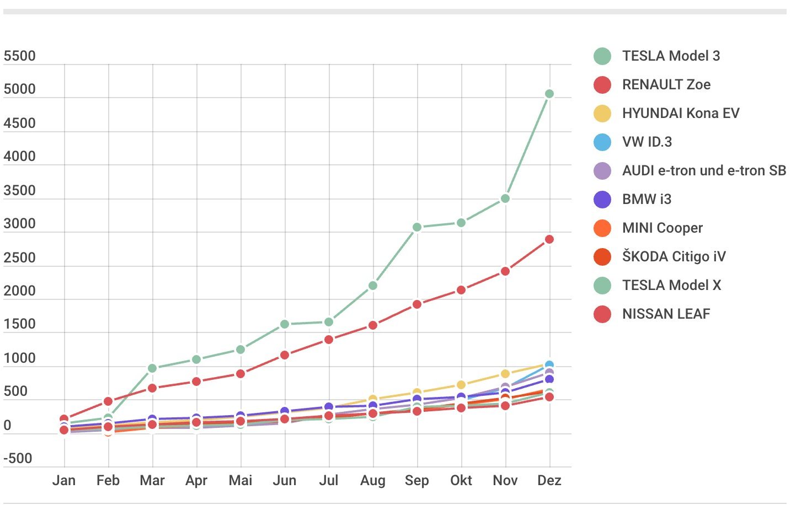Click the RENAULT Zoe Dez data point

point(549,239)
